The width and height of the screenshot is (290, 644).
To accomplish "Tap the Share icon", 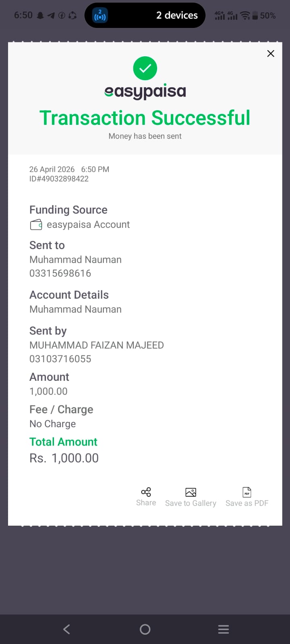I will pyautogui.click(x=146, y=492).
